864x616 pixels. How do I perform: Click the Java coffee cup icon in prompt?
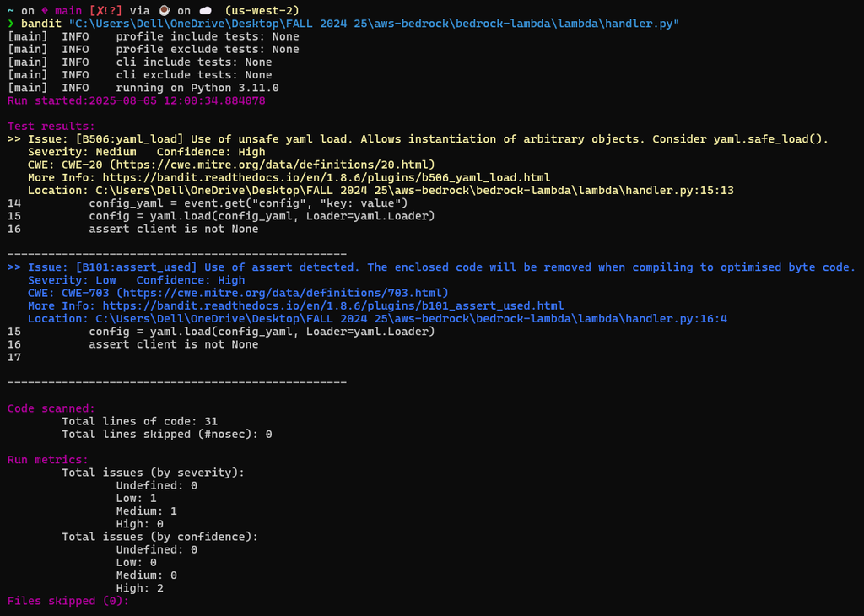165,11
